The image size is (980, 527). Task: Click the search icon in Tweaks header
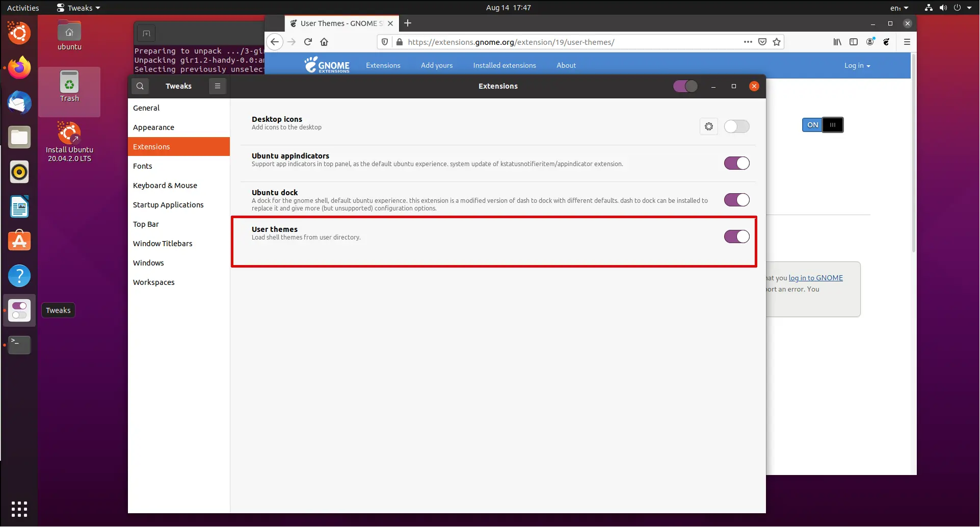(140, 86)
